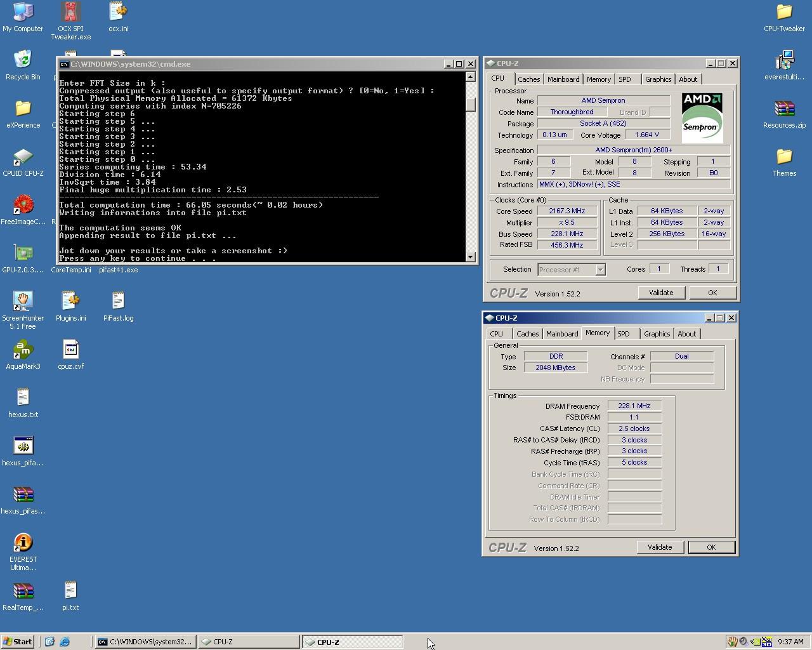Select the CoreTemp.ini desktop label
Viewport: 812px width, 650px height.
point(70,270)
